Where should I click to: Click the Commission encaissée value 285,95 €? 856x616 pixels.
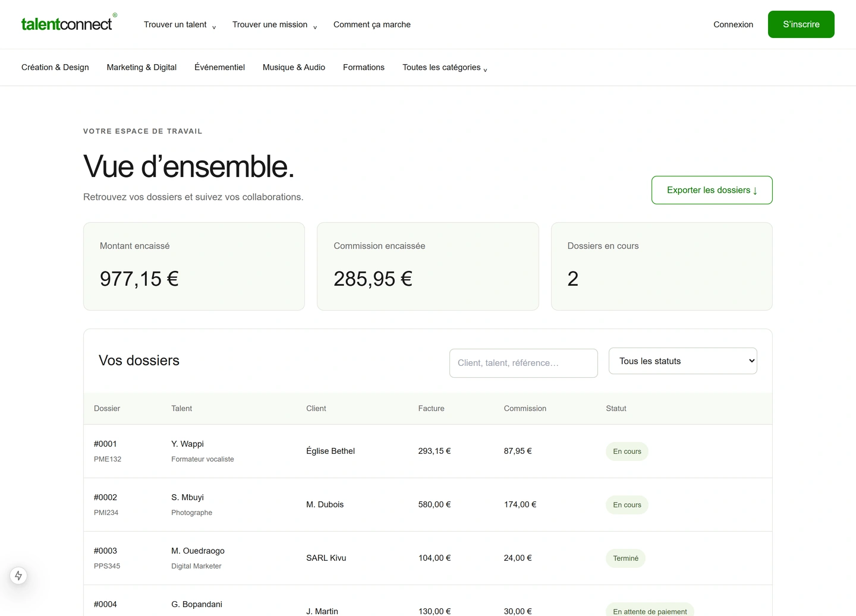373,279
